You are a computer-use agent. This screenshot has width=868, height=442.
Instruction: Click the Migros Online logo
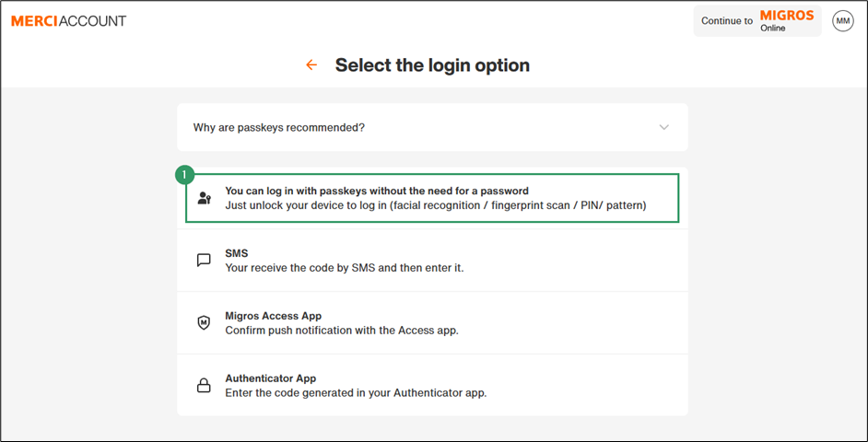[786, 20]
